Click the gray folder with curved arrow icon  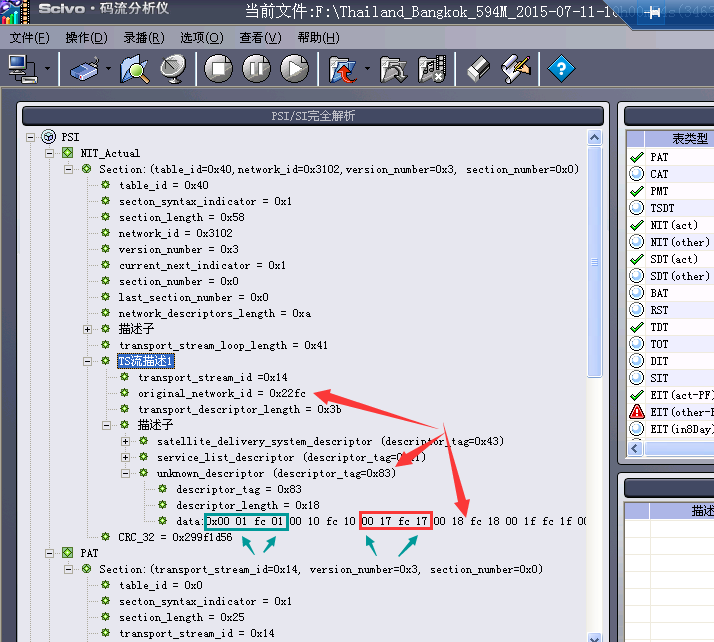click(x=393, y=69)
